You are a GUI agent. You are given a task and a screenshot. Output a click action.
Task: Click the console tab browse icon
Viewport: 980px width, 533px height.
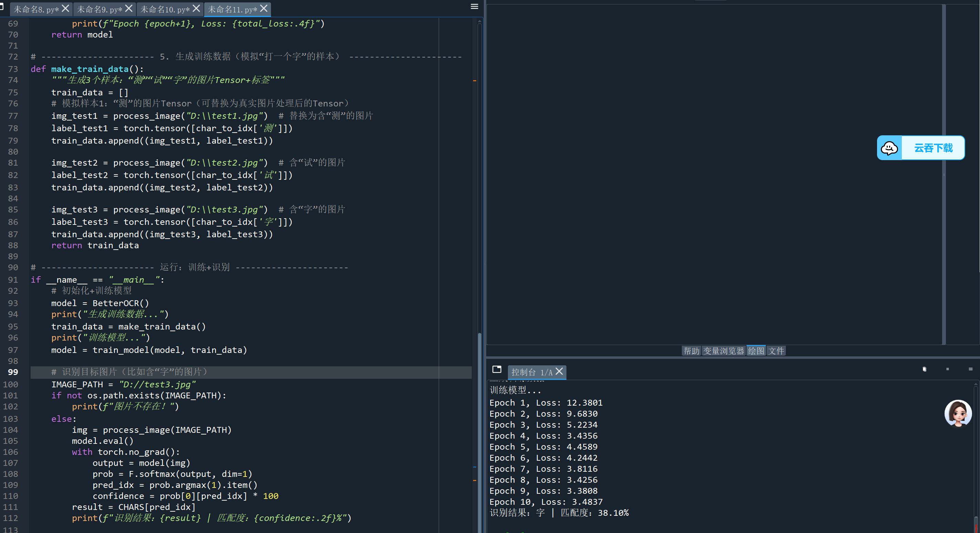497,369
